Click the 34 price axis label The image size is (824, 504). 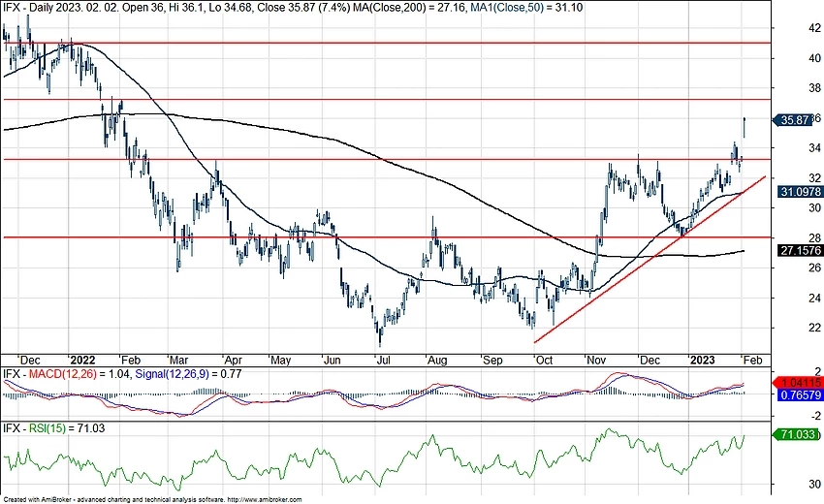[814, 147]
